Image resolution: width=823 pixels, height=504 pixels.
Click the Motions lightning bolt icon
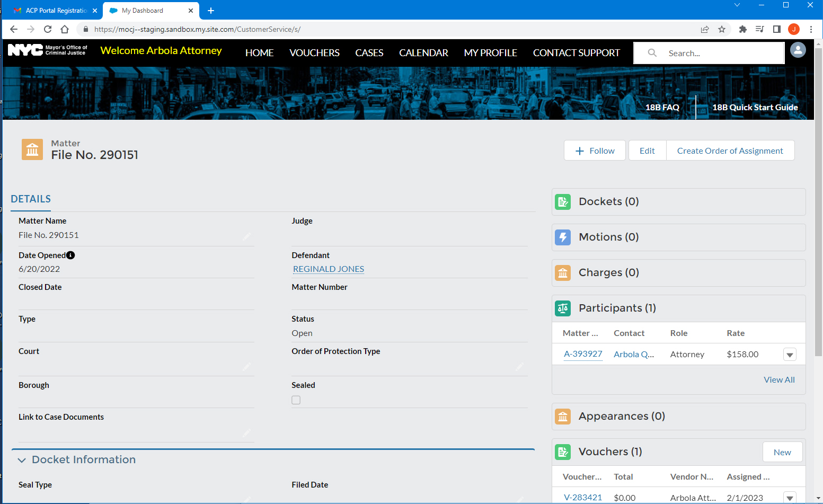[562, 237]
